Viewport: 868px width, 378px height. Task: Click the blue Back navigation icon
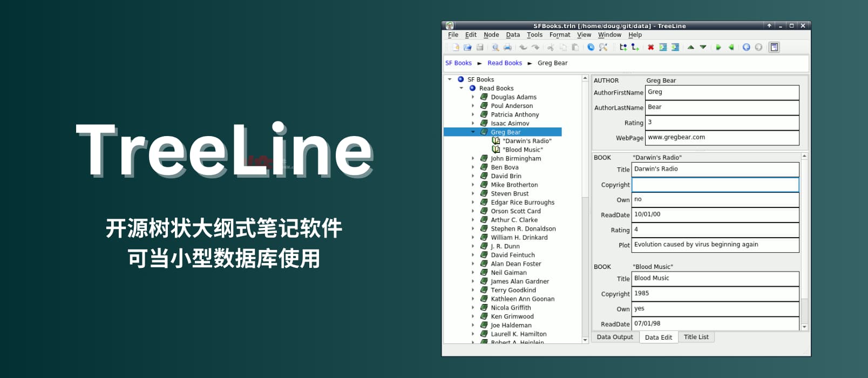[x=746, y=48]
